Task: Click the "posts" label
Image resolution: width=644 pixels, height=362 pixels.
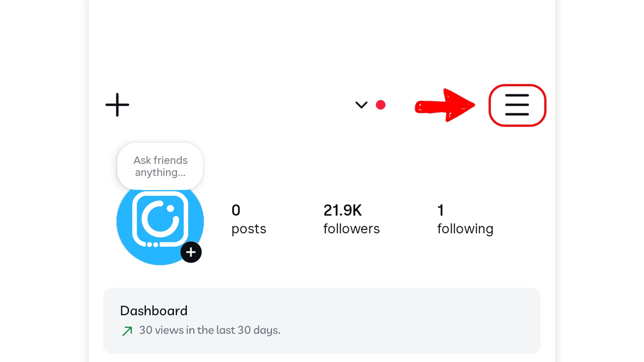Action: tap(249, 229)
